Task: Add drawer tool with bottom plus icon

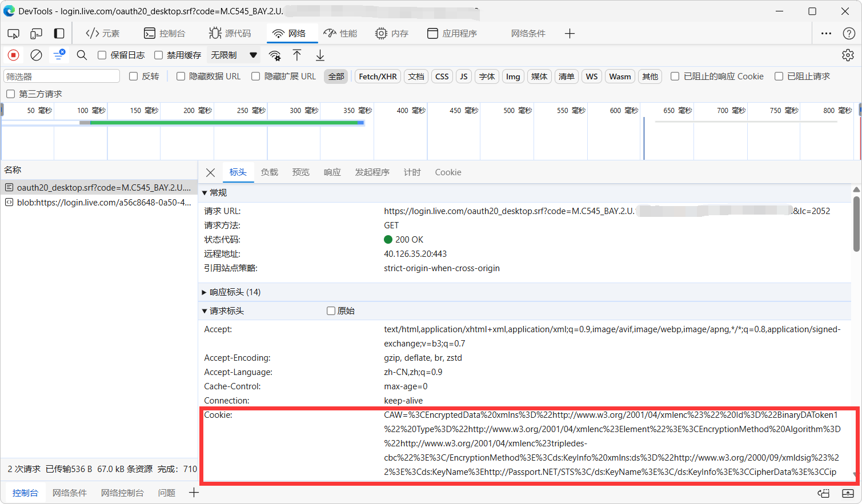Action: (194, 493)
